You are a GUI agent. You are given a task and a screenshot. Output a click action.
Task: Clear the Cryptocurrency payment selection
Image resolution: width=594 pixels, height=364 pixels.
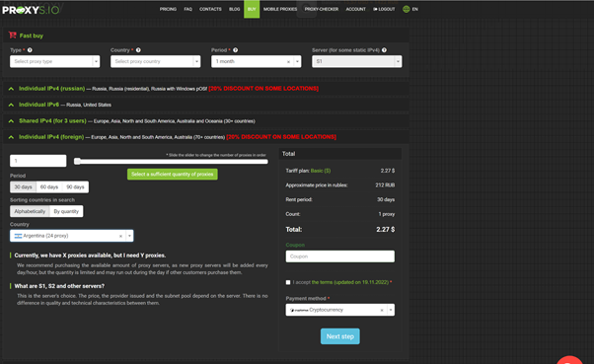[382, 310]
